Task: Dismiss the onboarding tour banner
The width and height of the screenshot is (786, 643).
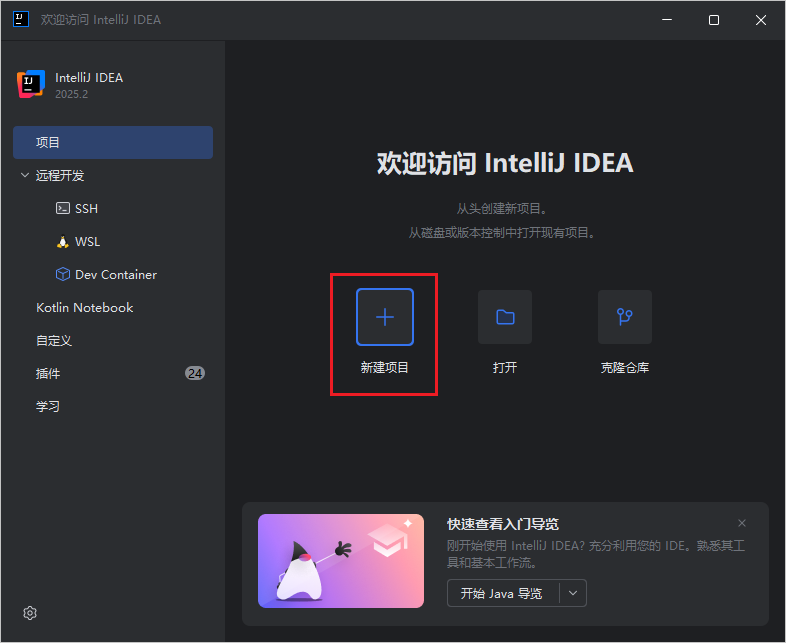Action: pos(742,523)
